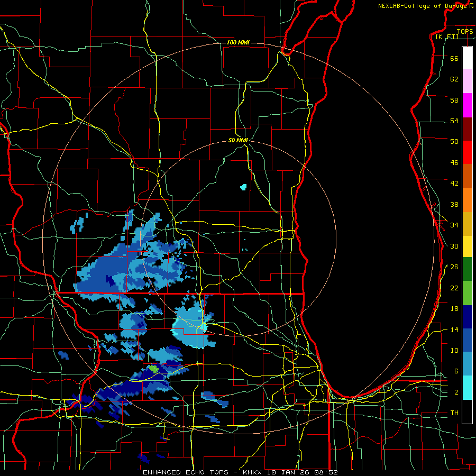Click the '30' legend value
This screenshot has height=476, width=476.
click(x=454, y=246)
